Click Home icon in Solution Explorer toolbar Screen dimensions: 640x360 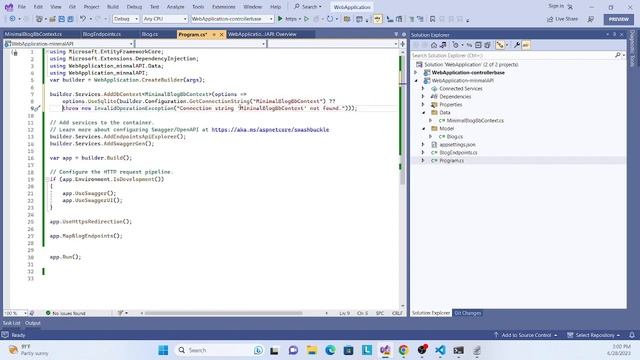click(434, 45)
